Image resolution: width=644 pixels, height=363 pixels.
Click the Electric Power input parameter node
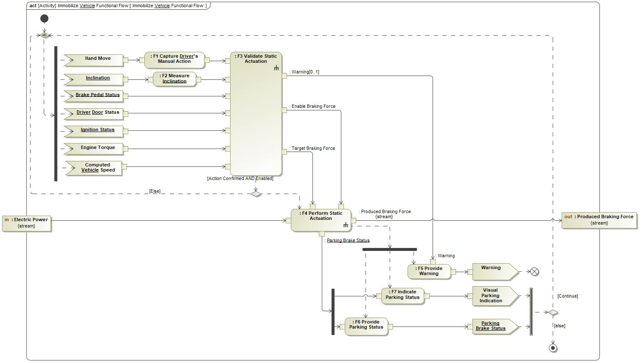coord(27,223)
